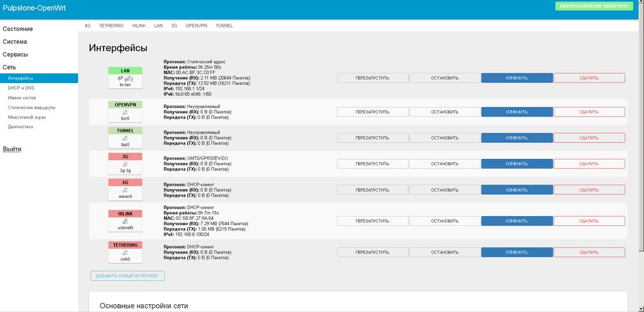Edit the HILINK interface
Image resolution: width=644 pixels, height=312 pixels.
(517, 221)
